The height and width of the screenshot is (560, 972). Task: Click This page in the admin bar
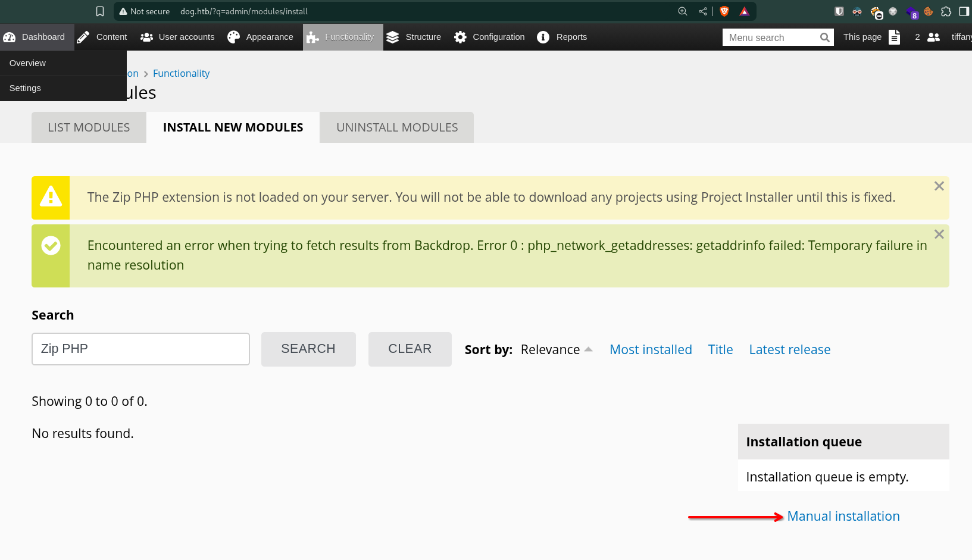pos(862,37)
